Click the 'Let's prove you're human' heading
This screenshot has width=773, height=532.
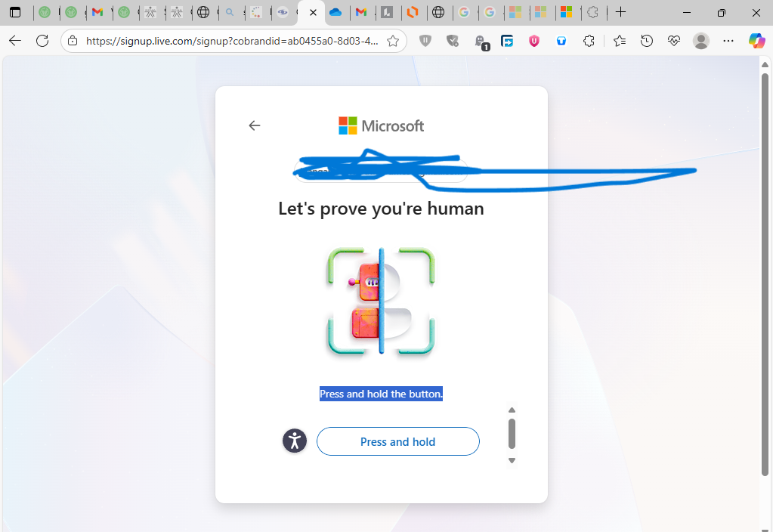click(381, 209)
